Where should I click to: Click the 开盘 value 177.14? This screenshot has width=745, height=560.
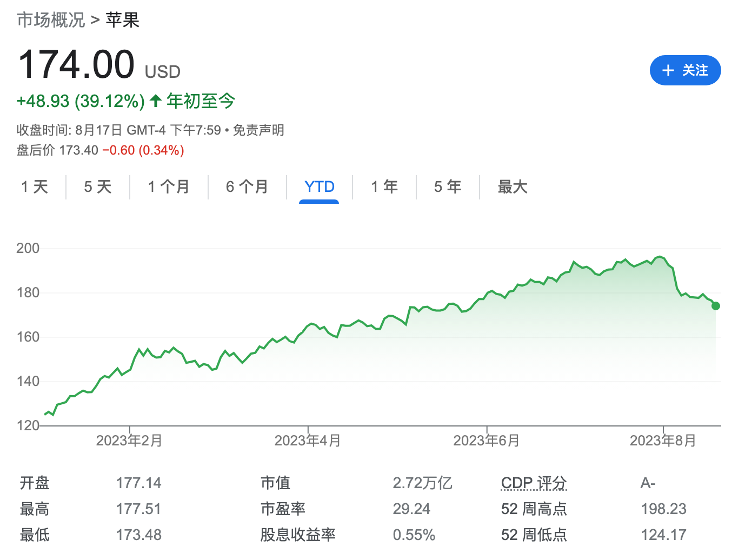pos(139,483)
